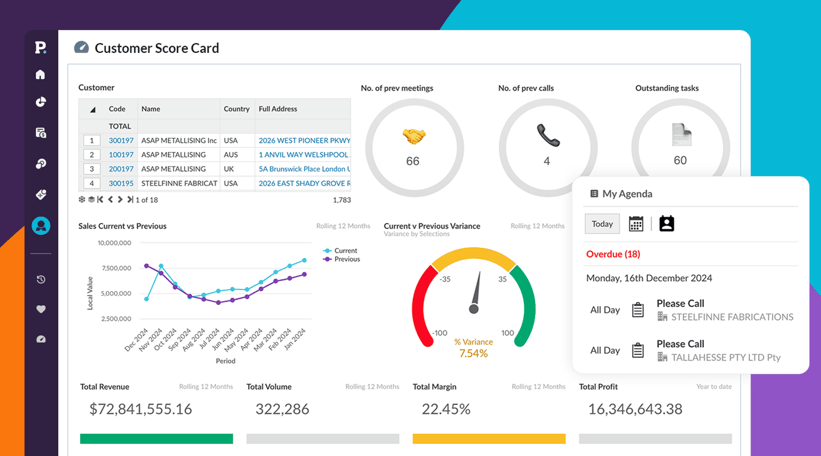The width and height of the screenshot is (821, 456).
Task: Click ASAP METALLISING Inc name cell
Action: click(179, 140)
